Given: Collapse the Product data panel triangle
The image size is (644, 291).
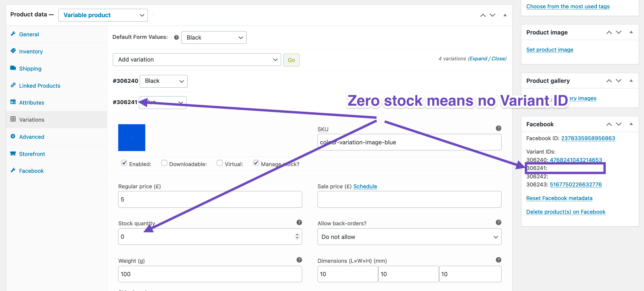Looking at the screenshot, I should point(505,15).
